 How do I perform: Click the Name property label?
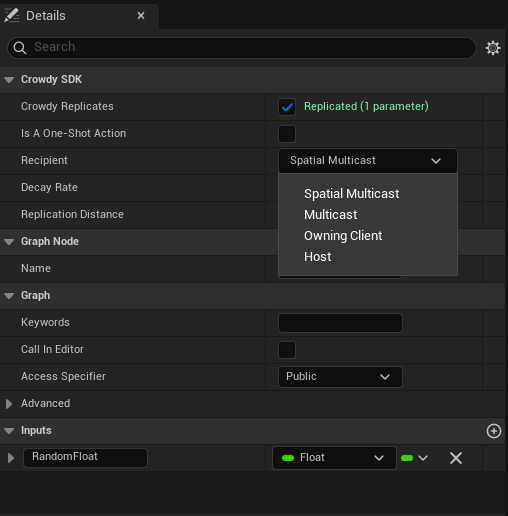pyautogui.click(x=36, y=268)
